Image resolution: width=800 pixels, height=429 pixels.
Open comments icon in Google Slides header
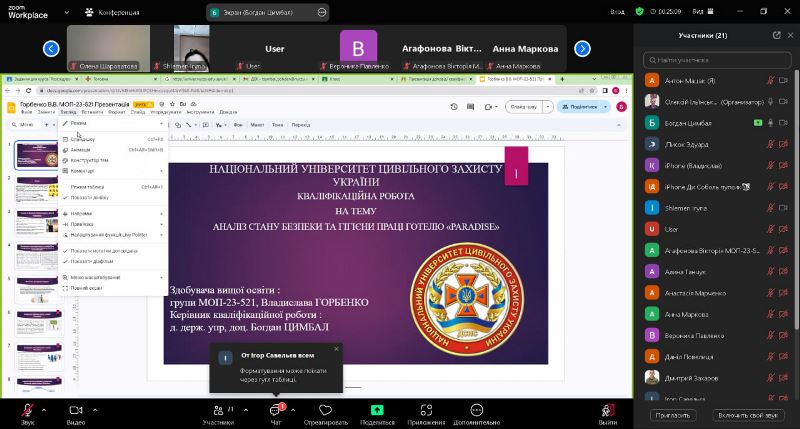[x=470, y=107]
